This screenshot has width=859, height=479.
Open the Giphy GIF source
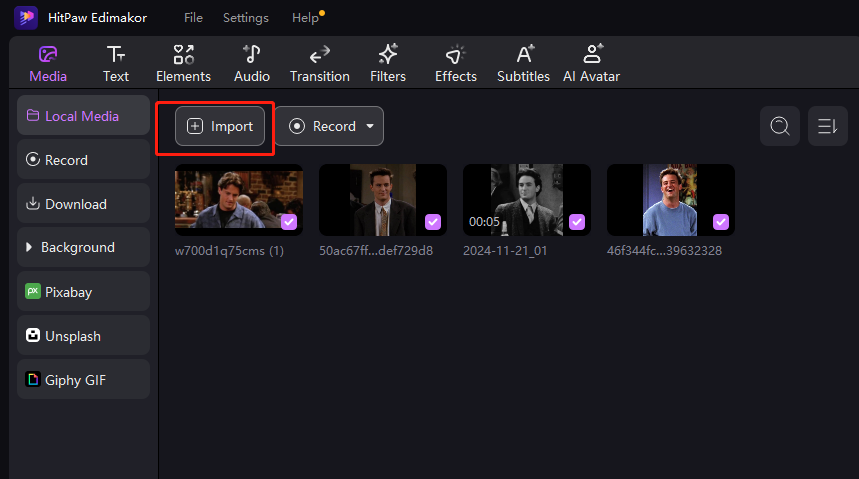(x=83, y=379)
